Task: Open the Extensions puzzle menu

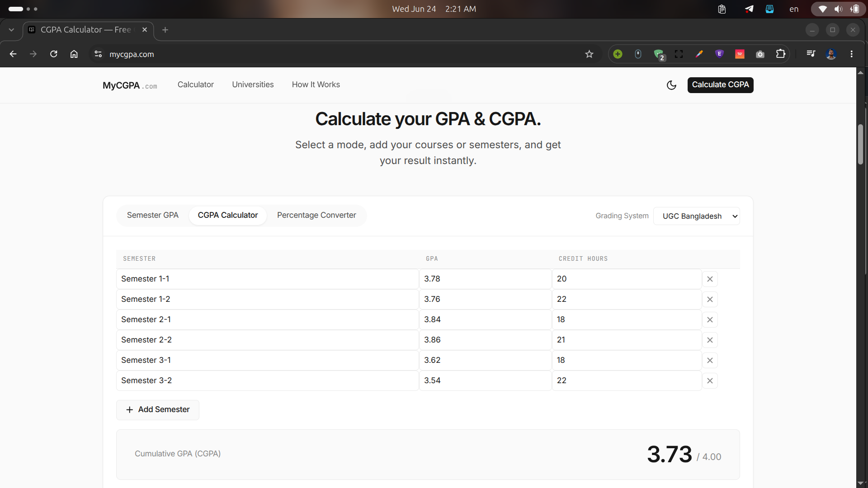Action: coord(780,54)
